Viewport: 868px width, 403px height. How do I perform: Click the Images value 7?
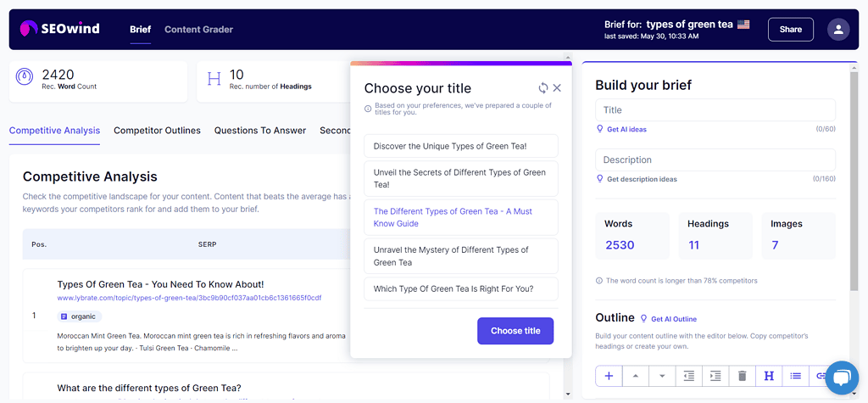pos(775,245)
